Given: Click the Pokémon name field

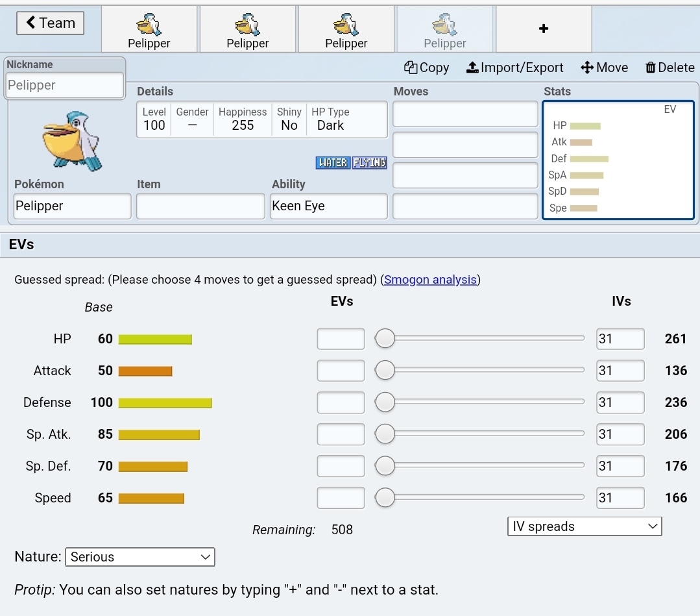Looking at the screenshot, I should [x=72, y=206].
